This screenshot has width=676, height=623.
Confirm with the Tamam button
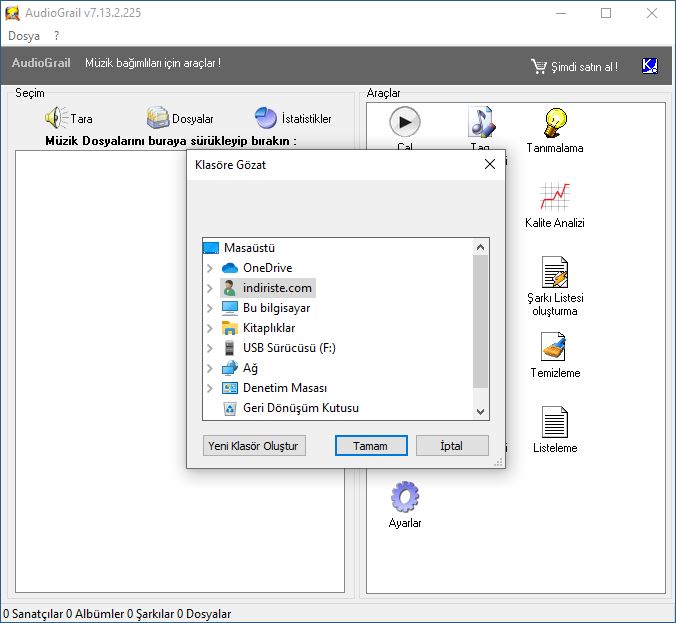371,445
